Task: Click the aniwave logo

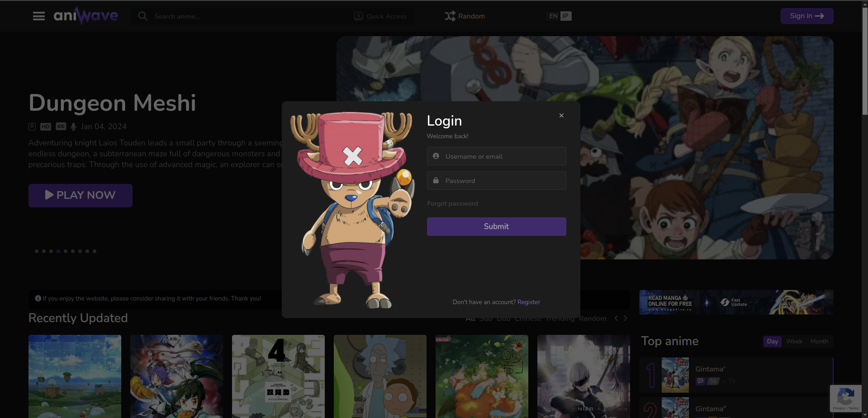Action: 86,16
